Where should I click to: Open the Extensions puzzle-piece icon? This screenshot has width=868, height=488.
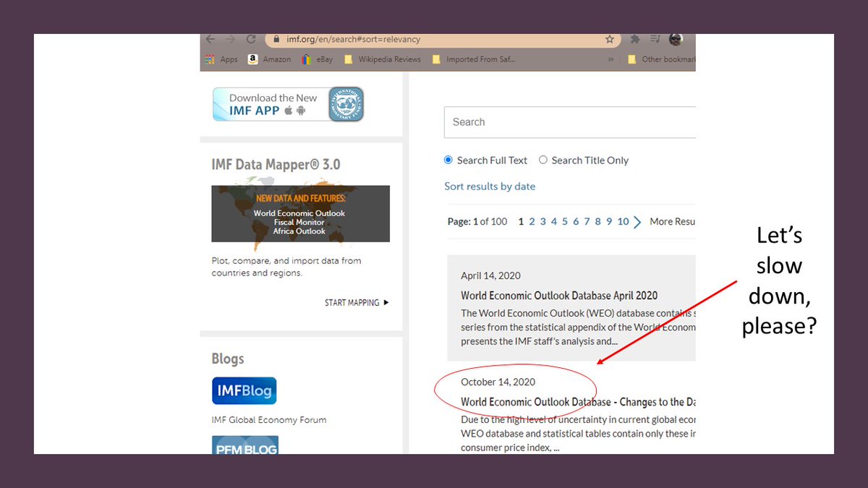tap(635, 39)
